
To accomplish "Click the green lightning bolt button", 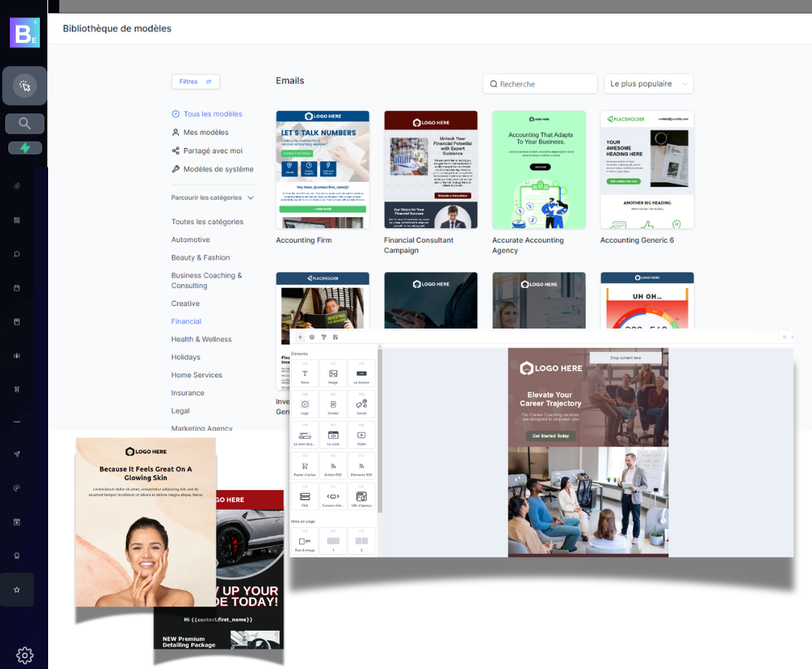I will coord(25,148).
